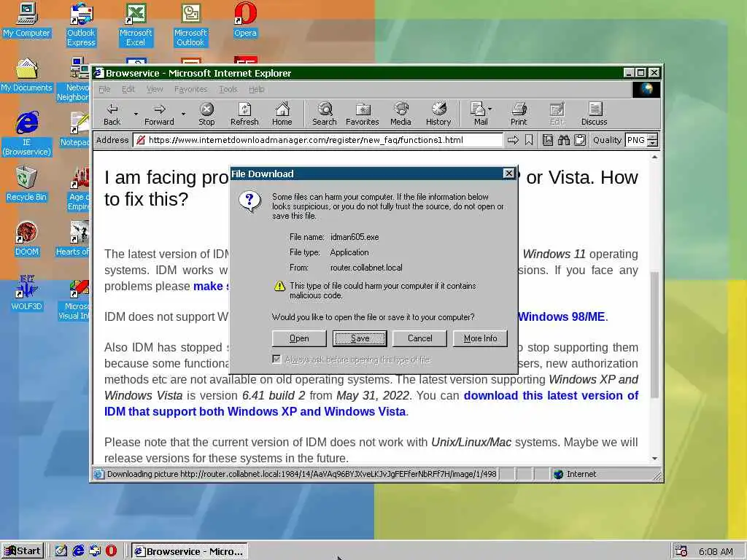The width and height of the screenshot is (747, 560).
Task: Select the Opera desktop icon
Action: (245, 20)
